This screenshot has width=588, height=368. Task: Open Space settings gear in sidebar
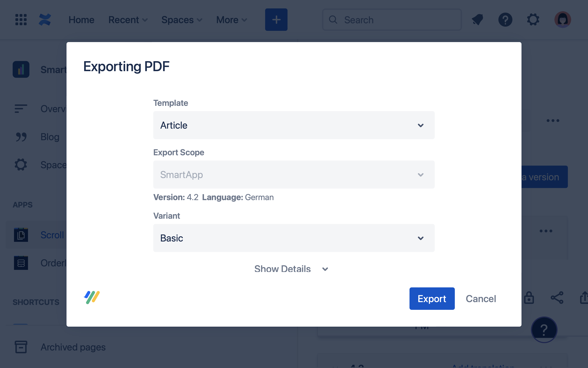(x=21, y=165)
